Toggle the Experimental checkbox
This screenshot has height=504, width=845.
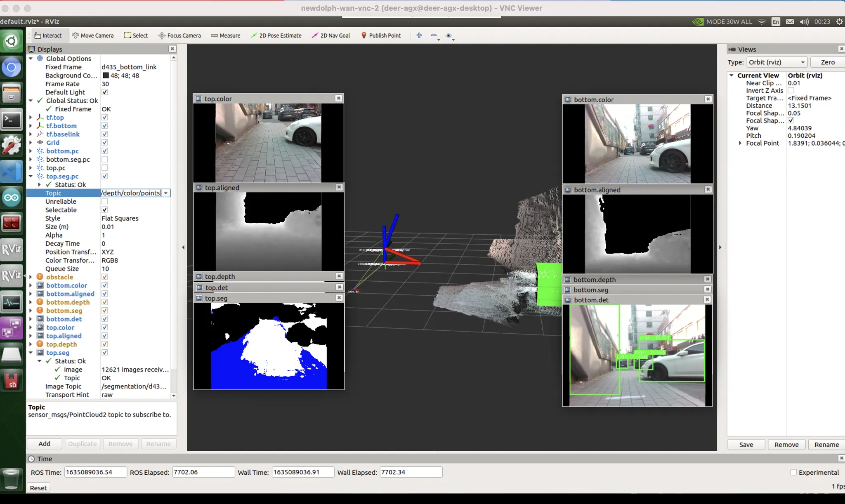click(x=793, y=472)
